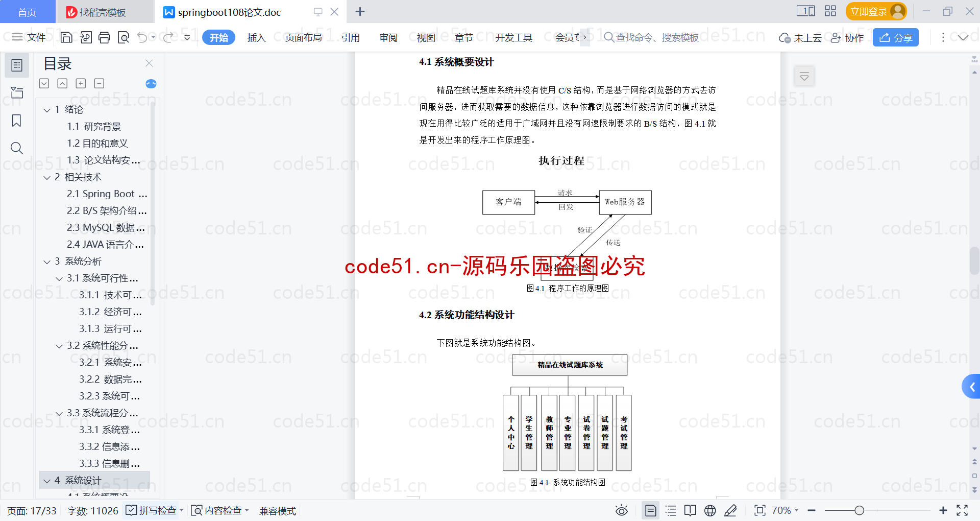This screenshot has height=521, width=980.
Task: Switch to page layout view icon
Action: pyautogui.click(x=651, y=510)
